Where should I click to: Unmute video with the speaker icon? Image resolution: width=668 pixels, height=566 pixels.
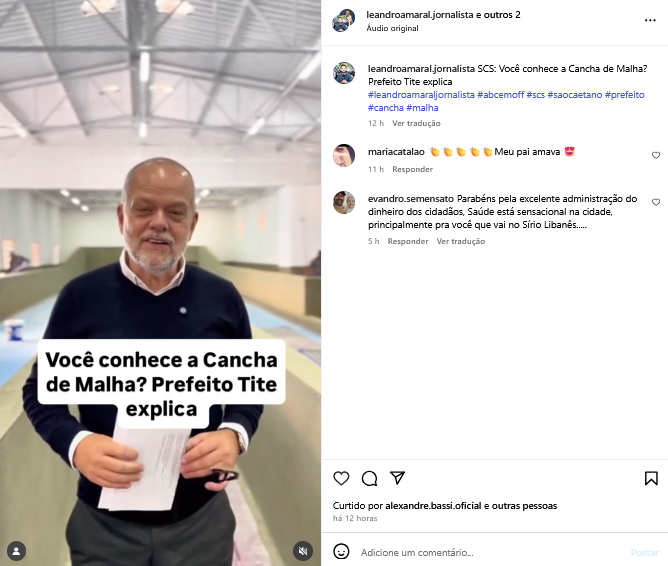click(303, 551)
